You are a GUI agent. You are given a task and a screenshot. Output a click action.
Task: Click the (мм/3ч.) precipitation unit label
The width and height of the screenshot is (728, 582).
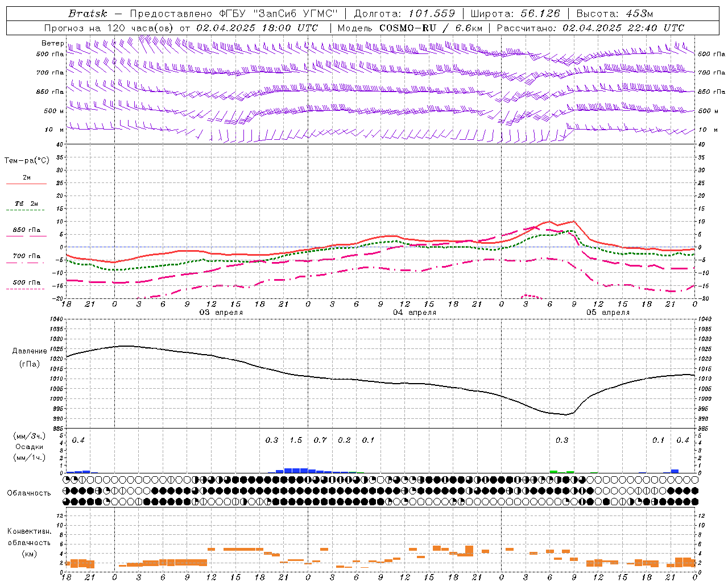pyautogui.click(x=30, y=436)
